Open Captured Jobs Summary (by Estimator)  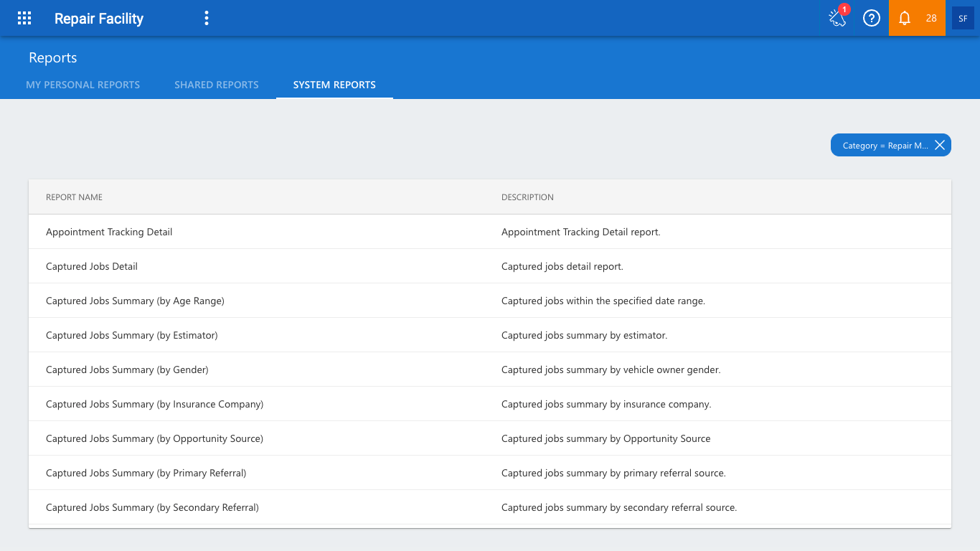click(x=132, y=335)
